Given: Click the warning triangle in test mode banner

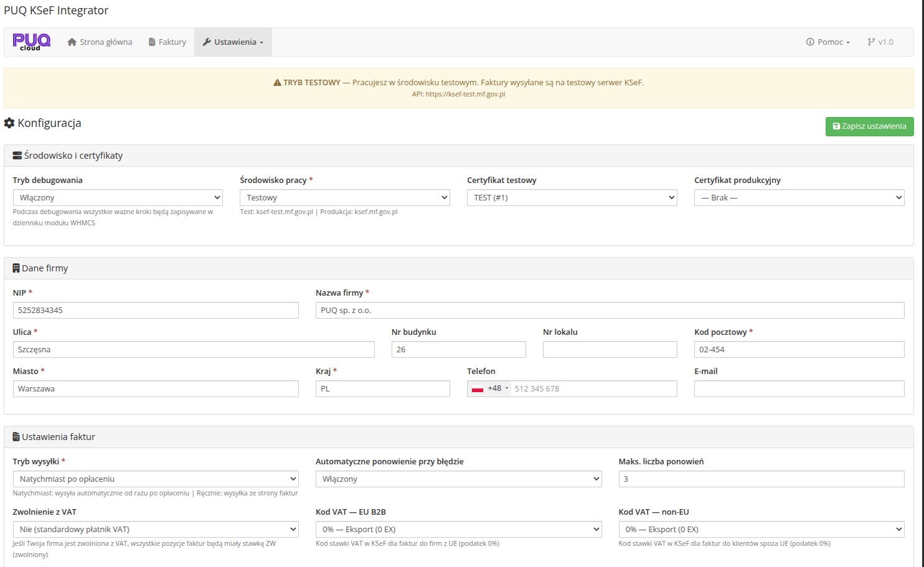Looking at the screenshot, I should pyautogui.click(x=277, y=83).
